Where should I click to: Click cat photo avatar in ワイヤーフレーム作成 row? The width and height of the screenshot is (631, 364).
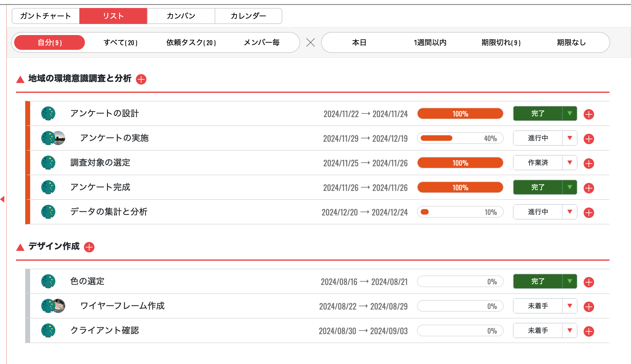click(x=60, y=306)
